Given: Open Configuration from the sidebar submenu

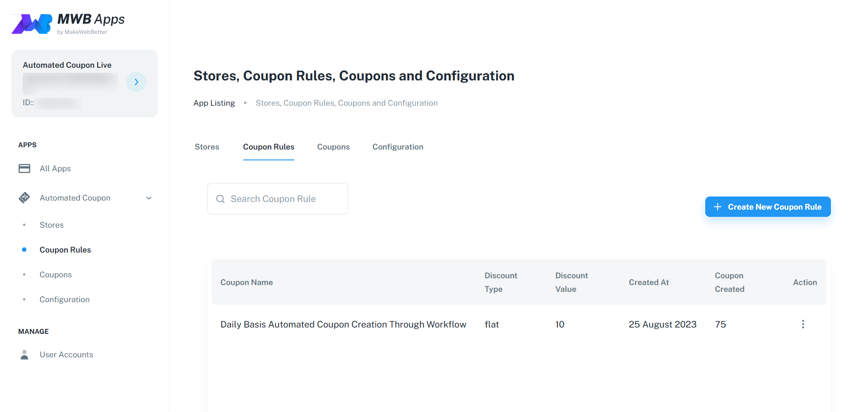Looking at the screenshot, I should pyautogui.click(x=64, y=299).
